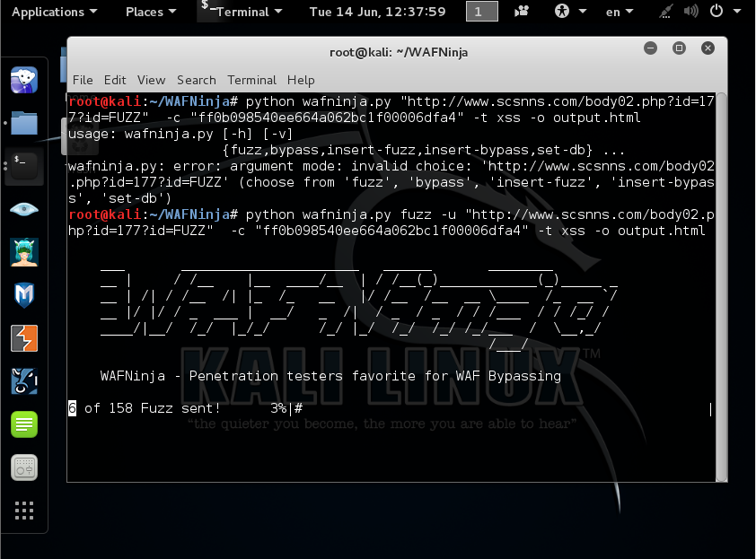
Task: Open the Search menu
Action: 197,80
